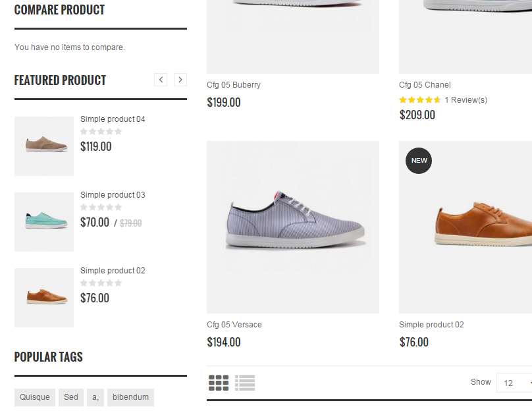This screenshot has height=415, width=532.
Task: Click the featured product previous arrow
Action: (x=161, y=80)
